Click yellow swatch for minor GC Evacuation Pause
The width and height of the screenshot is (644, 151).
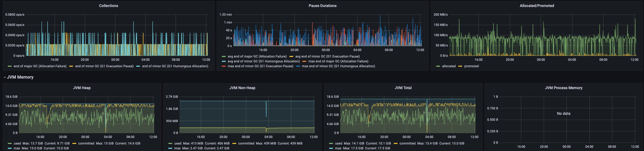click(71, 66)
